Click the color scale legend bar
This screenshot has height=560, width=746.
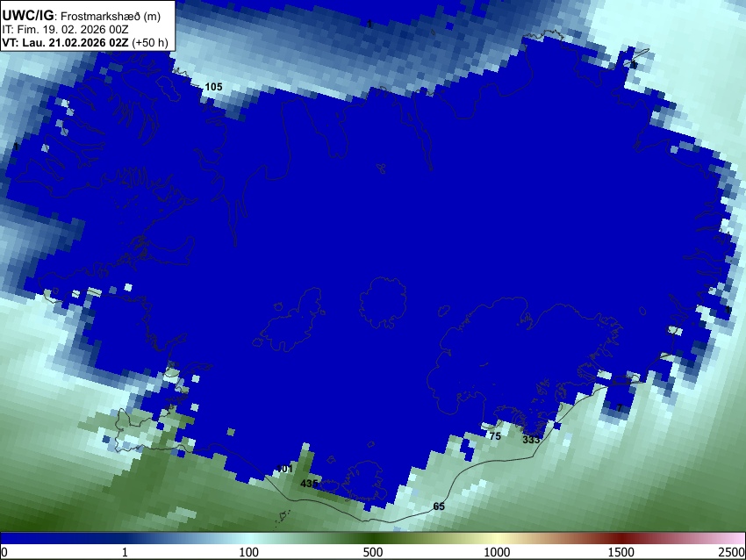click(x=373, y=538)
